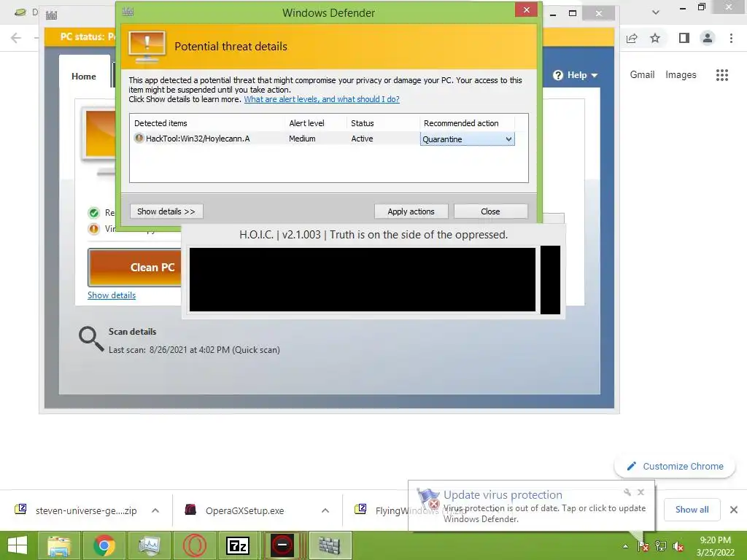Open notification settings via the wrench icon
This screenshot has width=747, height=560.
pyautogui.click(x=627, y=492)
